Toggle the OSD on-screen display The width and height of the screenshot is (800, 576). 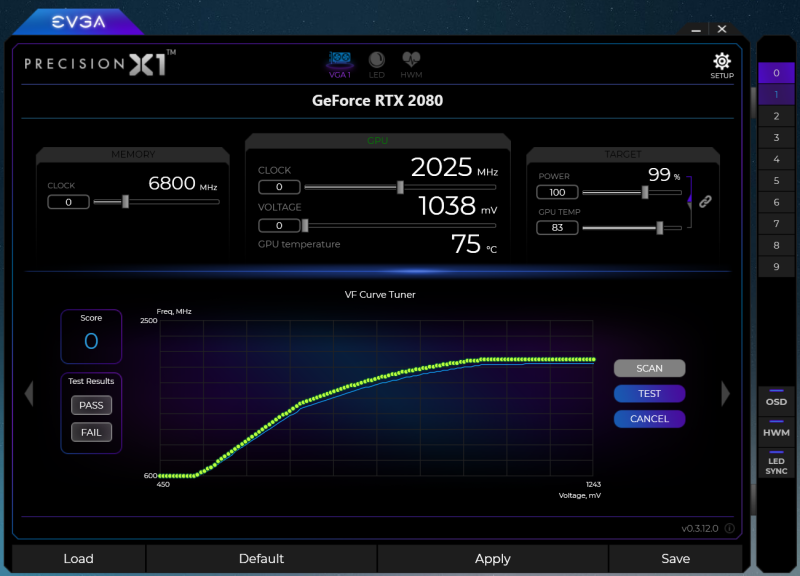[776, 401]
